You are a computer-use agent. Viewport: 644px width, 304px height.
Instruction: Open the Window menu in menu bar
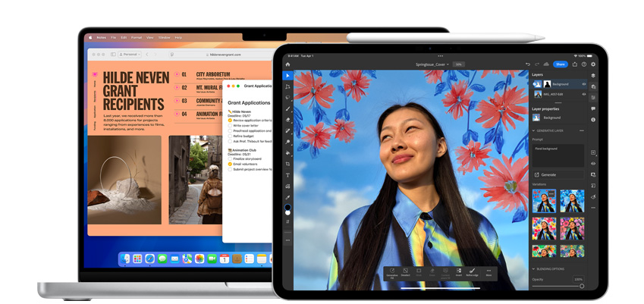coord(163,37)
